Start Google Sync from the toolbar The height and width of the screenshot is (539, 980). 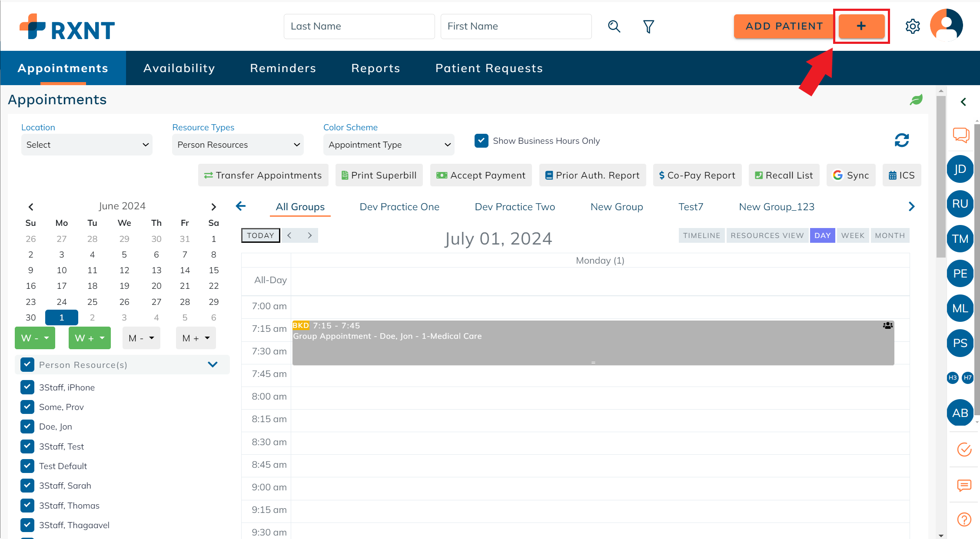click(850, 175)
